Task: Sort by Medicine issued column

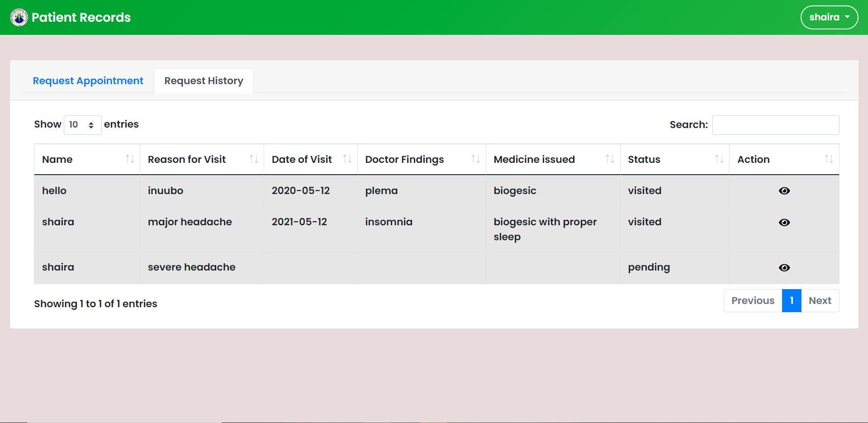Action: [x=610, y=159]
